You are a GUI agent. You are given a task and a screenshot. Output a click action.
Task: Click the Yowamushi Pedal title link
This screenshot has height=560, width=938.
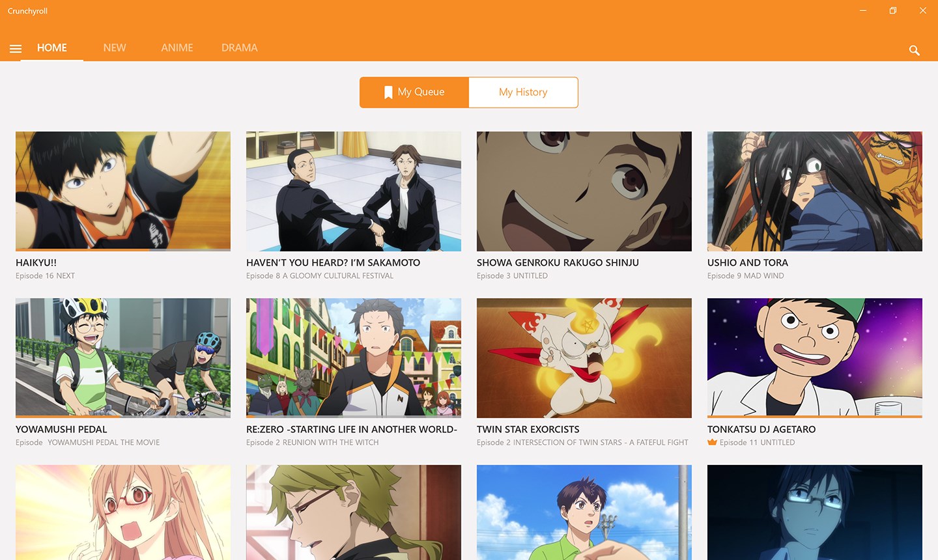click(x=61, y=429)
